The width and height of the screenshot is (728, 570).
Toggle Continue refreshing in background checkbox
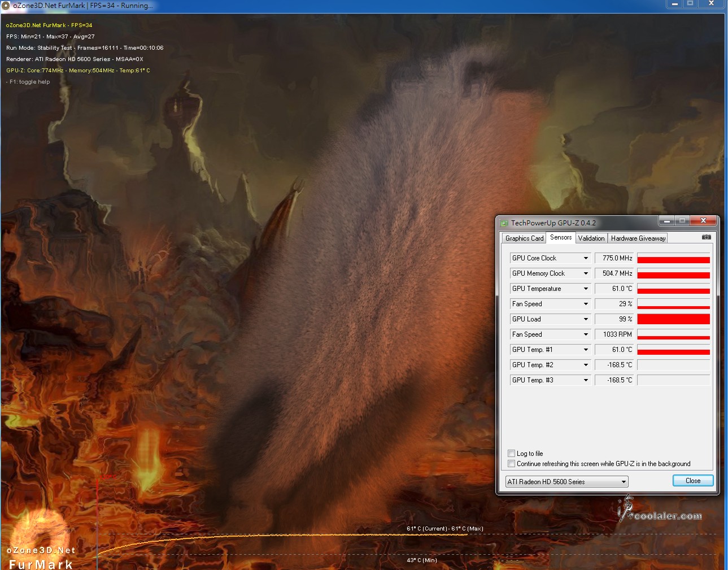(511, 463)
